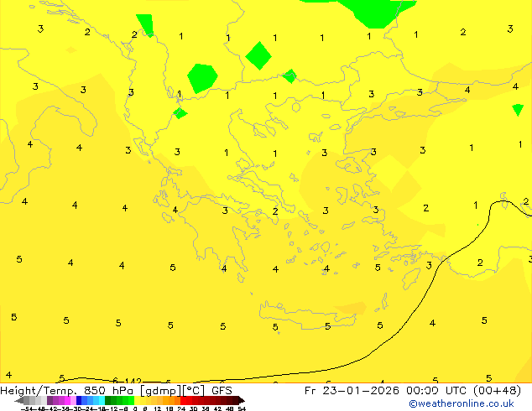Image resolution: width=532 pixels, height=411 pixels.
Task: Click the small green patch at right edge
Action: click(x=518, y=109)
